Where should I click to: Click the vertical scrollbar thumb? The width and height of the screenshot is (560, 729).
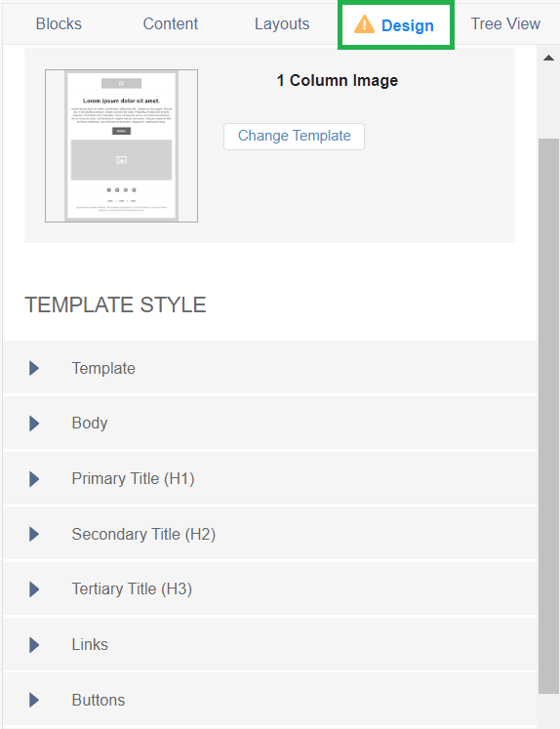(x=549, y=416)
